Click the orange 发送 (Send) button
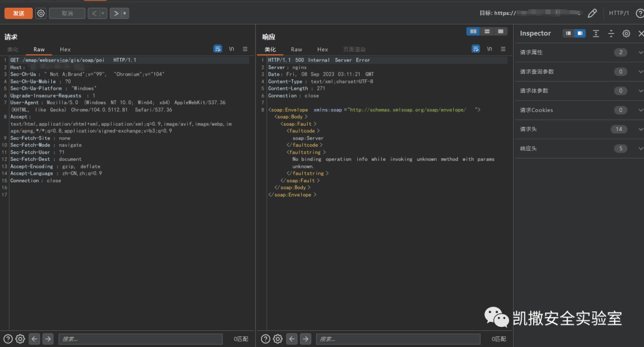Viewport: 644px width, 347px height. point(18,13)
